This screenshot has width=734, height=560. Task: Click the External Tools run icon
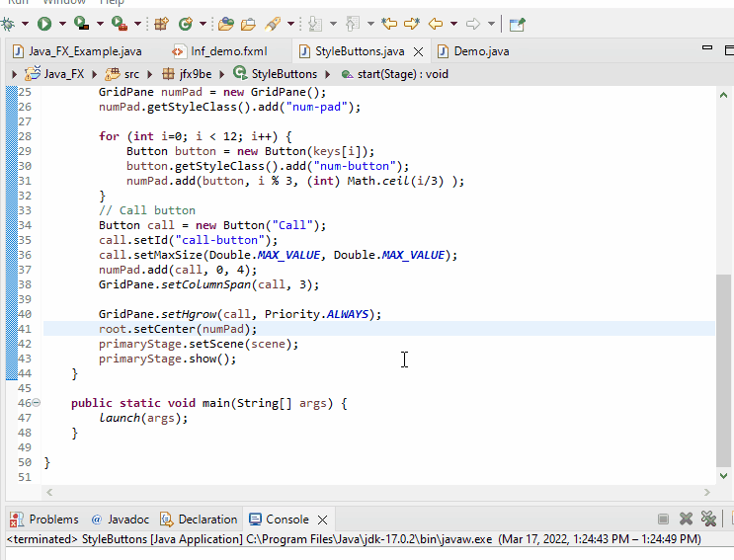119,23
